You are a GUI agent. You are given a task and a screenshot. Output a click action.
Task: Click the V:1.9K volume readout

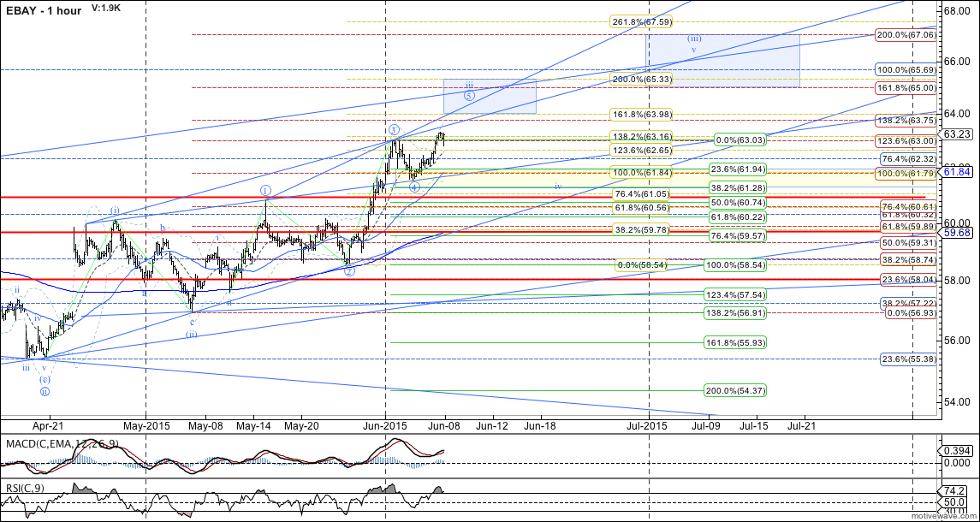coord(104,8)
